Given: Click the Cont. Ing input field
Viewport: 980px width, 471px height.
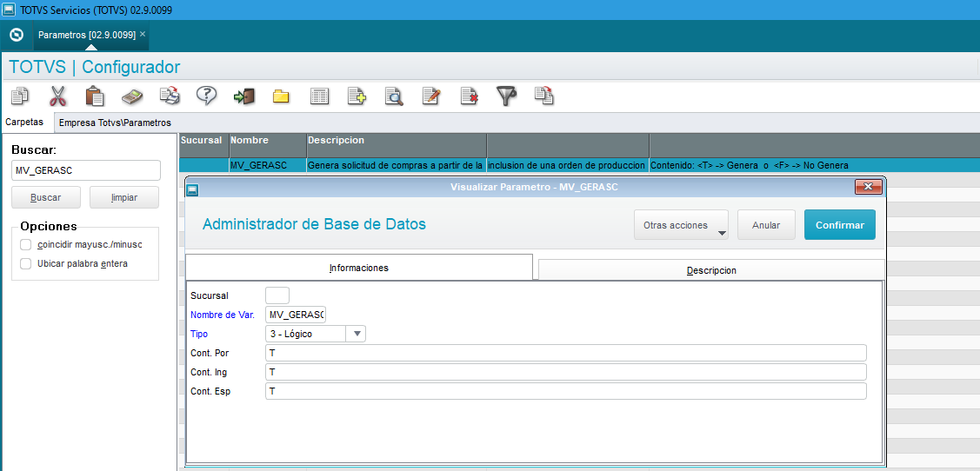Looking at the screenshot, I should [x=565, y=372].
